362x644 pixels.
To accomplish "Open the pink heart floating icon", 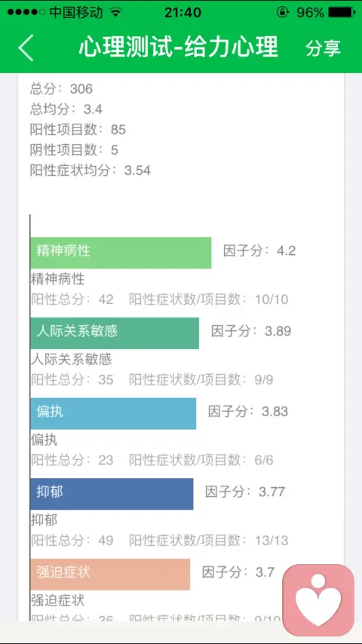I will tap(318, 600).
